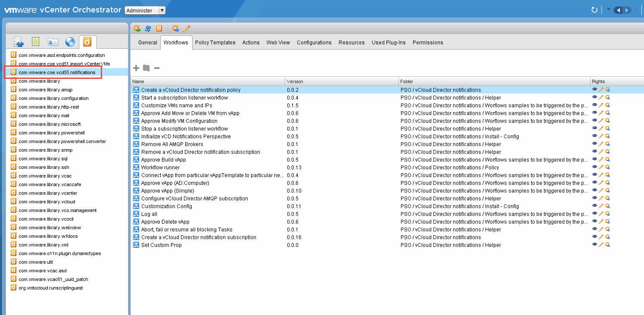Viewport: 644px width, 315px height.
Task: Click minus icon to remove workflow
Action: pyautogui.click(x=157, y=68)
